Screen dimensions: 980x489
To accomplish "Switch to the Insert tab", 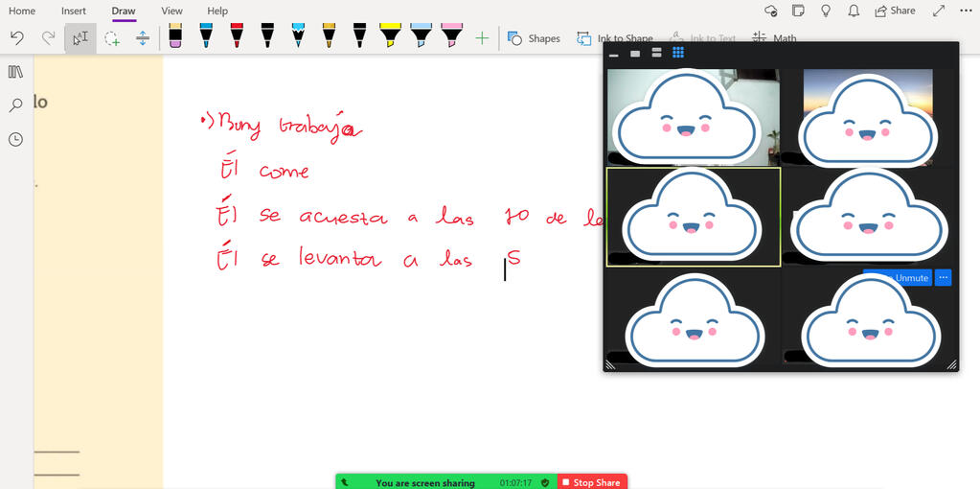I will [x=74, y=11].
